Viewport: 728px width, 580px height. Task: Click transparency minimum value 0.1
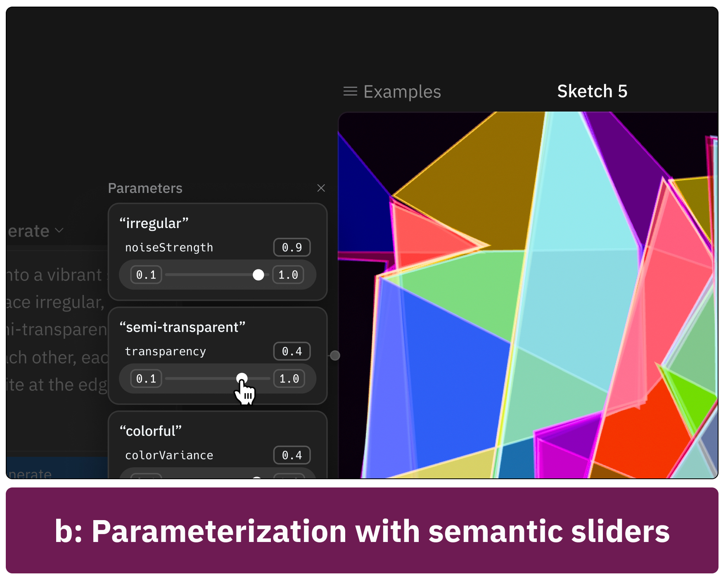tap(146, 378)
